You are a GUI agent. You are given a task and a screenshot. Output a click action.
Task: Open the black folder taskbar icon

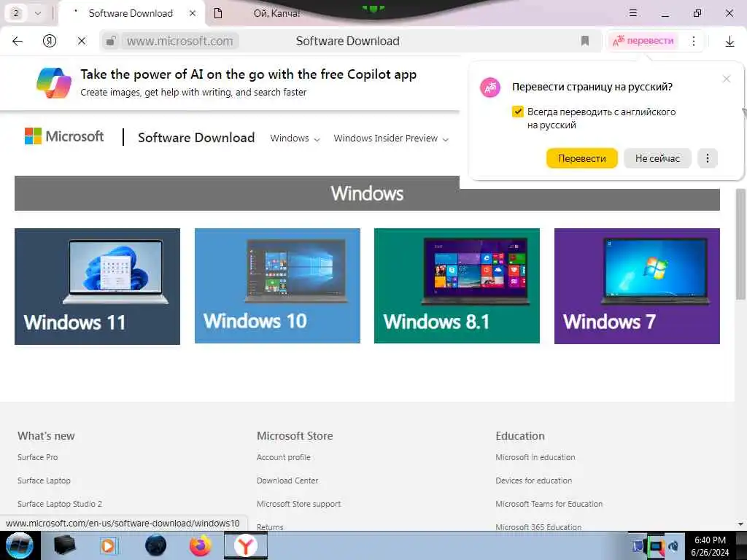point(65,545)
